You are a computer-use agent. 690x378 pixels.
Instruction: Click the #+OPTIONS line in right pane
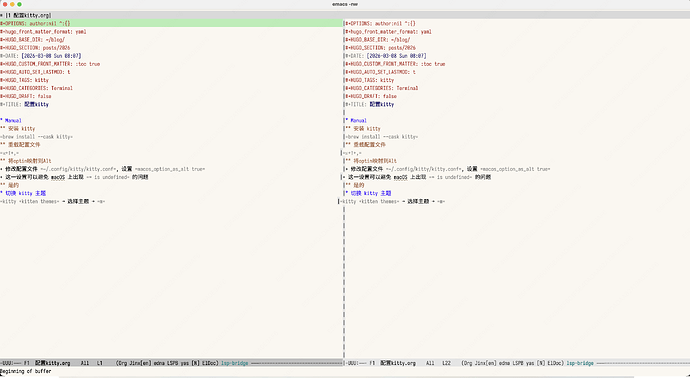click(x=380, y=23)
